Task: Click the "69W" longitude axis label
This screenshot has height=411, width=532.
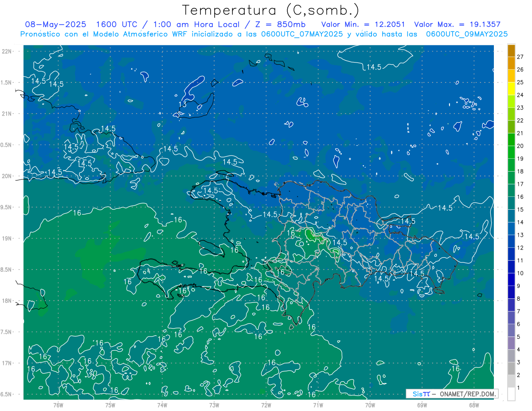Action: click(x=422, y=404)
